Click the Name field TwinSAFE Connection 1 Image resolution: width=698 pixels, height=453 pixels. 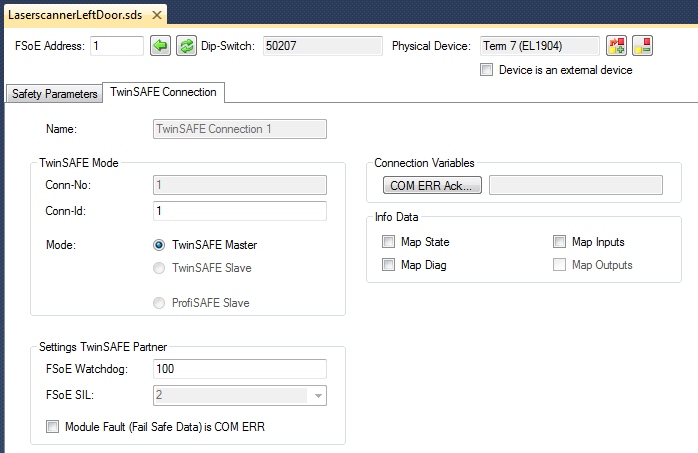click(240, 129)
